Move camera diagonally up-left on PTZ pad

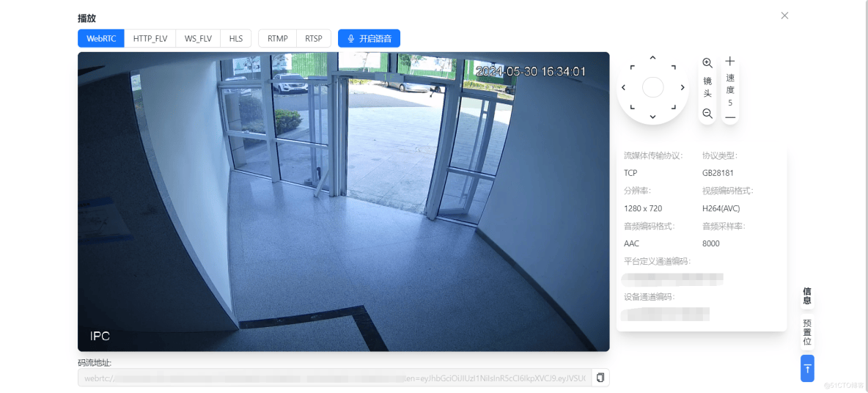pos(632,67)
